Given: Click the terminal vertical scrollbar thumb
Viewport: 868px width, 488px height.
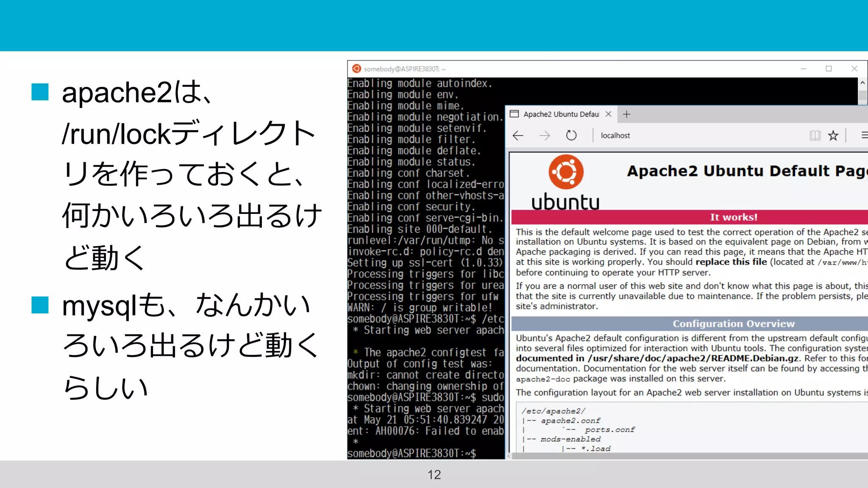Looking at the screenshot, I should (862, 96).
